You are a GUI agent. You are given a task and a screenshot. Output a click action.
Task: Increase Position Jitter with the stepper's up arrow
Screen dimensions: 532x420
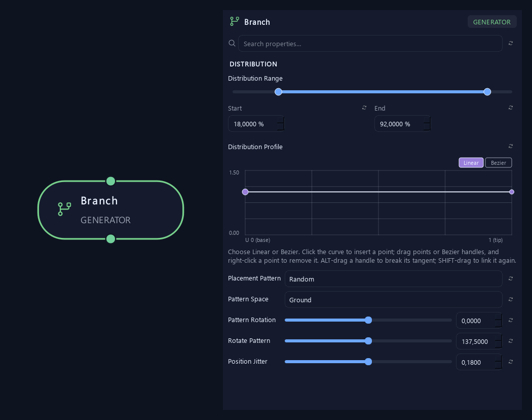tap(498, 358)
